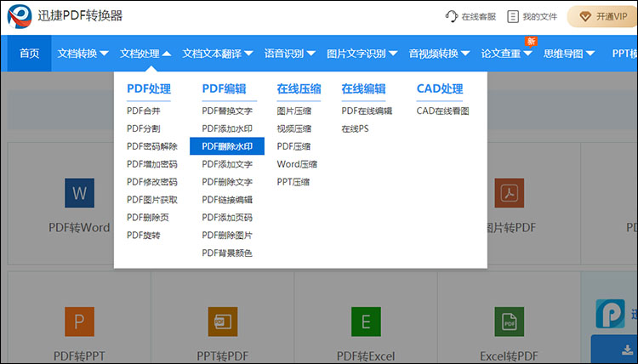Select PPT压缩 menu item
This screenshot has height=364, width=638.
tap(293, 182)
